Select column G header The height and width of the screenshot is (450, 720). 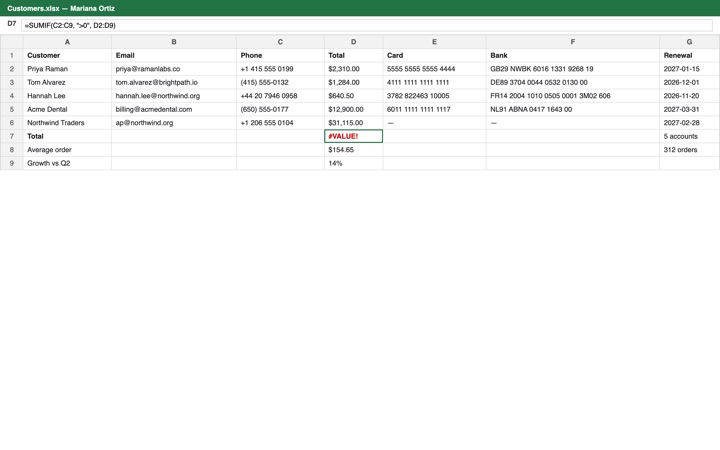(x=689, y=42)
